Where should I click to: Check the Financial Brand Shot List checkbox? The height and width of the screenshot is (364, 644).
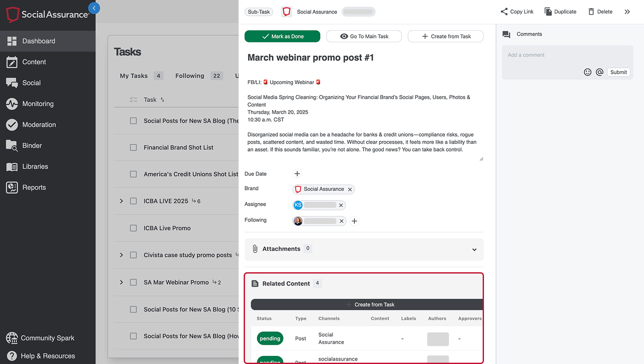click(134, 148)
